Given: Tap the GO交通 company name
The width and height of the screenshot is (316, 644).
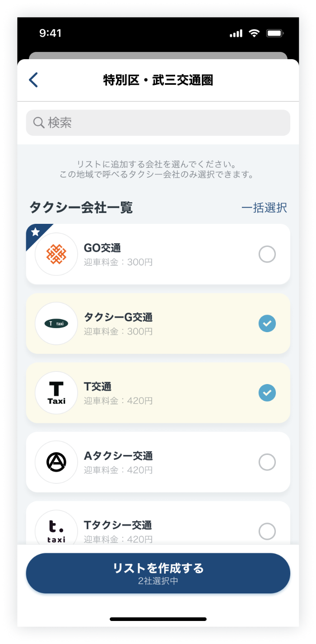Looking at the screenshot, I should [x=102, y=248].
